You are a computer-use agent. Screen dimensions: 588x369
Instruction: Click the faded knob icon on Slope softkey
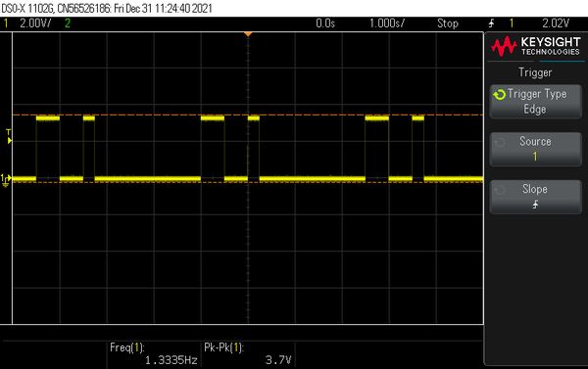pos(500,190)
